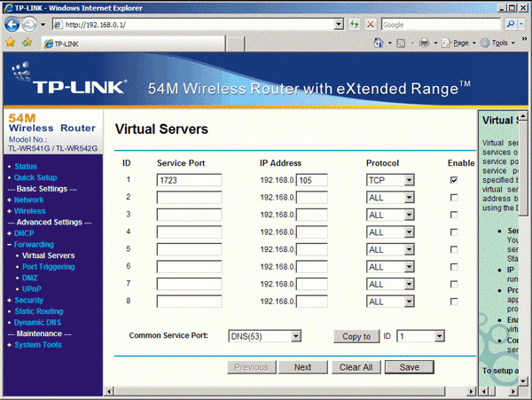Click help panel scroll down arrow
Image resolution: width=532 pixels, height=400 pixels.
523,381
